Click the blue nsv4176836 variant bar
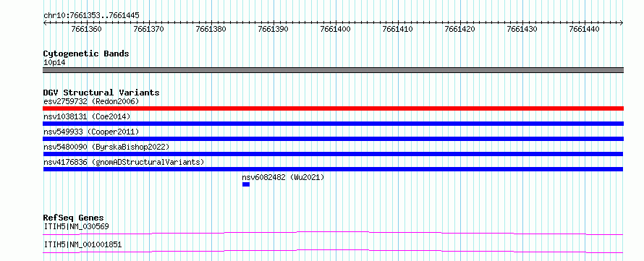 click(333, 169)
